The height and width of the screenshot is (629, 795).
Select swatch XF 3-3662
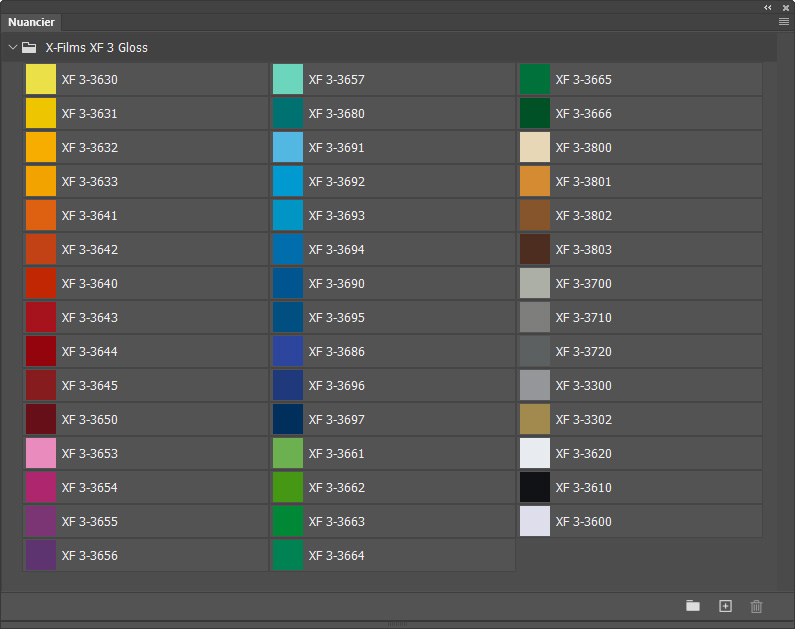pyautogui.click(x=288, y=487)
